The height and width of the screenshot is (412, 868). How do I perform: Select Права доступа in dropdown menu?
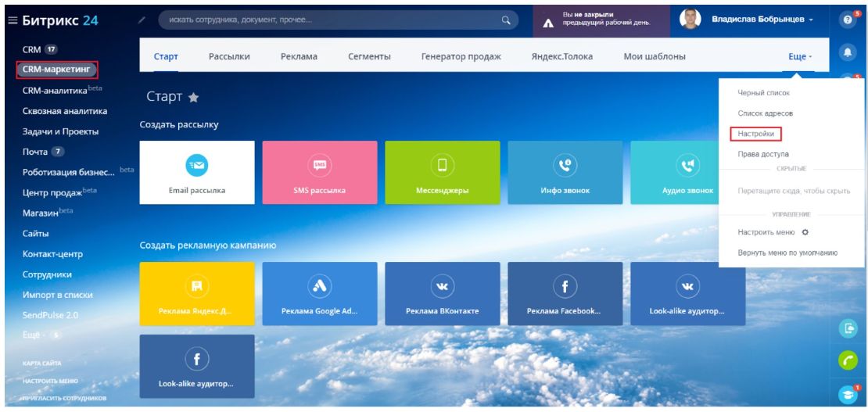[x=762, y=154]
